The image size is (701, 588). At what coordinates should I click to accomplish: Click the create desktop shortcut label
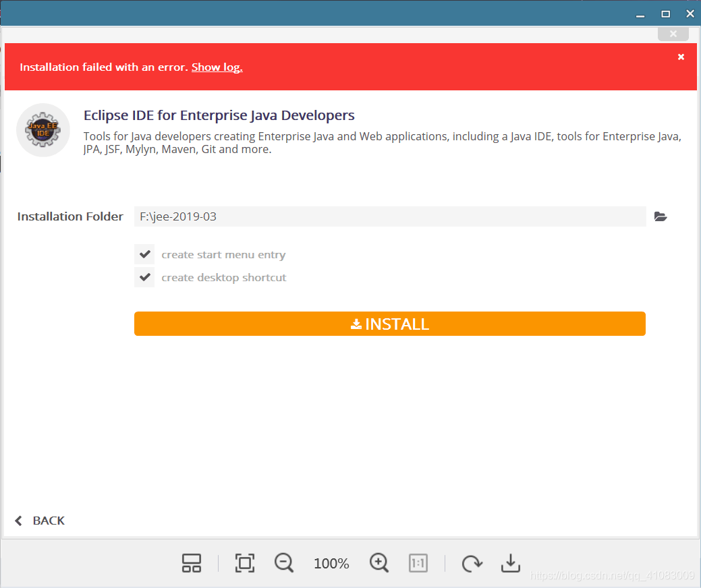coord(223,277)
